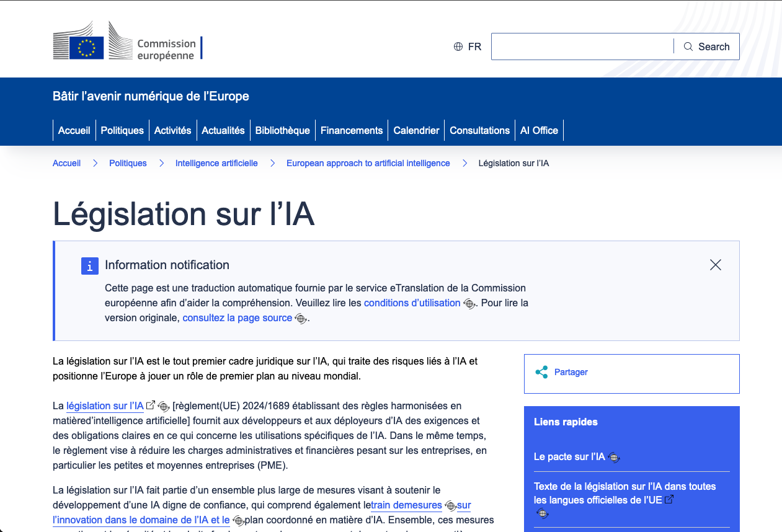The width and height of the screenshot is (782, 532).
Task: Click the Partager button
Action: pyautogui.click(x=571, y=372)
